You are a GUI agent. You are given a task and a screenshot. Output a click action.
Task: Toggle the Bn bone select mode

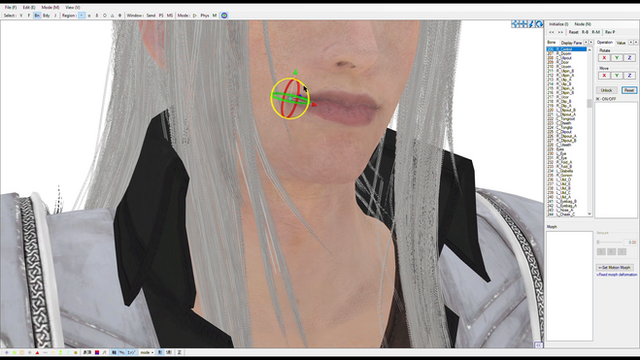[37, 16]
